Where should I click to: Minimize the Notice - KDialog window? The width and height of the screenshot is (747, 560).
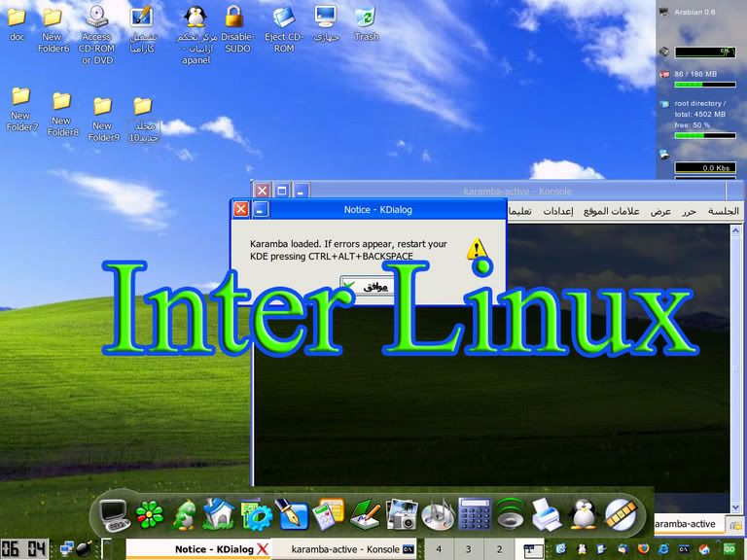260,209
